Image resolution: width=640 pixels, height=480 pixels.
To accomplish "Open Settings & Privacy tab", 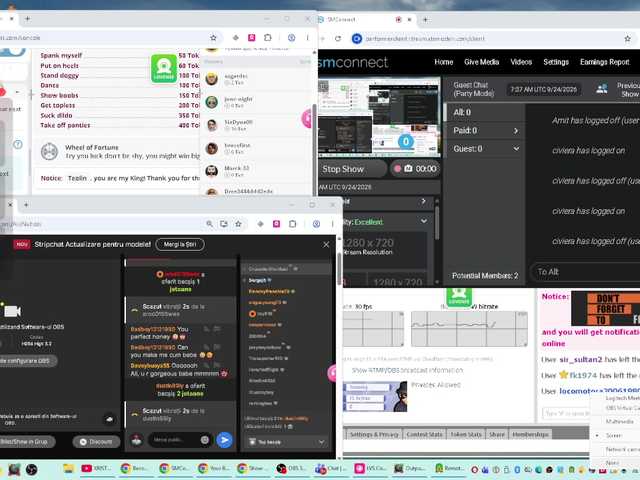I will tap(373, 434).
